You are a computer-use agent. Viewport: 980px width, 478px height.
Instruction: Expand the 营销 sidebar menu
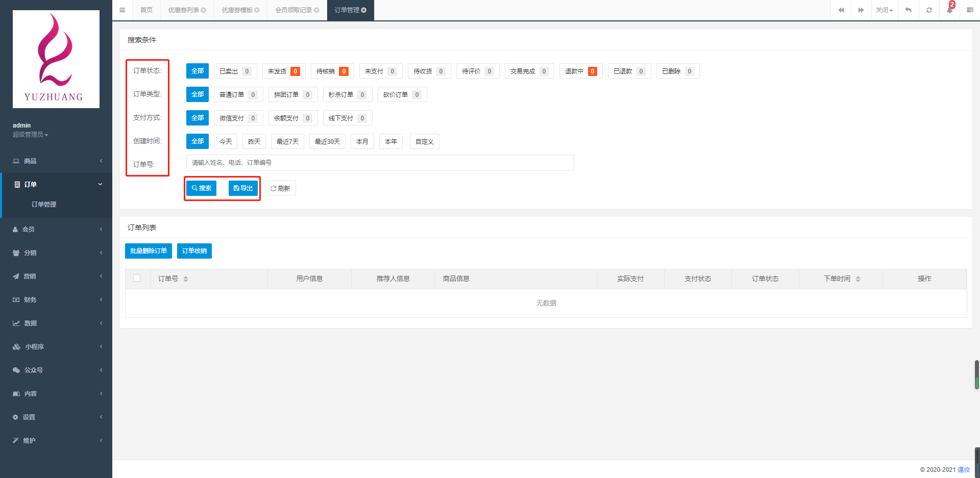tap(56, 276)
